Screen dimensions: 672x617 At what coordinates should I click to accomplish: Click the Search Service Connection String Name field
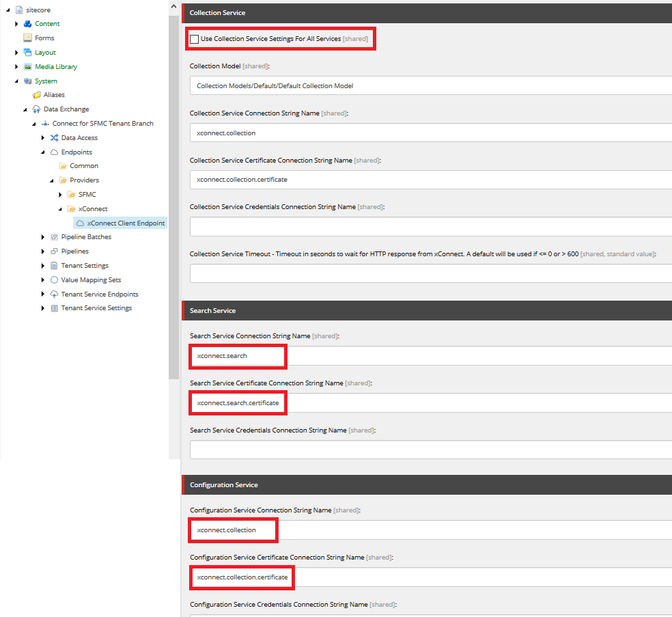point(237,356)
